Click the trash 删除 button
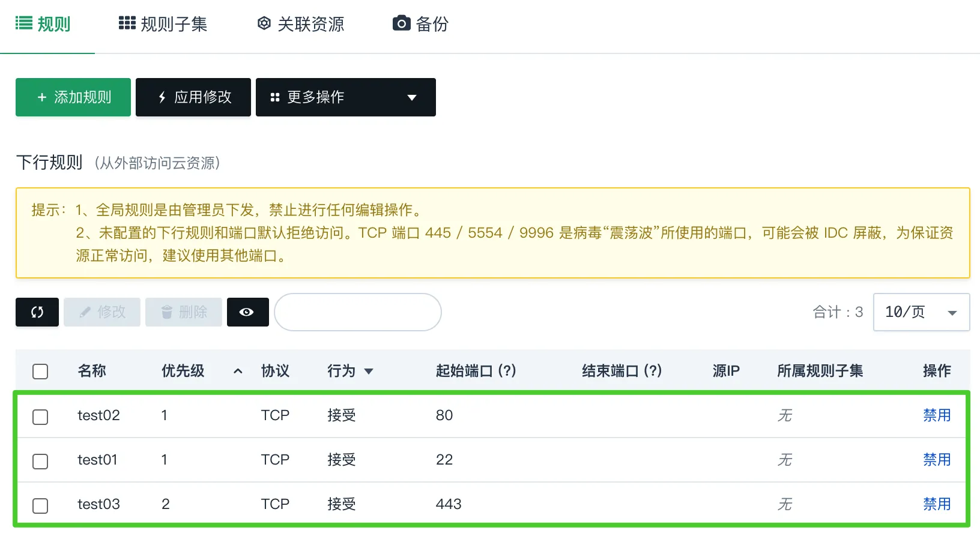The image size is (980, 533). coord(184,312)
